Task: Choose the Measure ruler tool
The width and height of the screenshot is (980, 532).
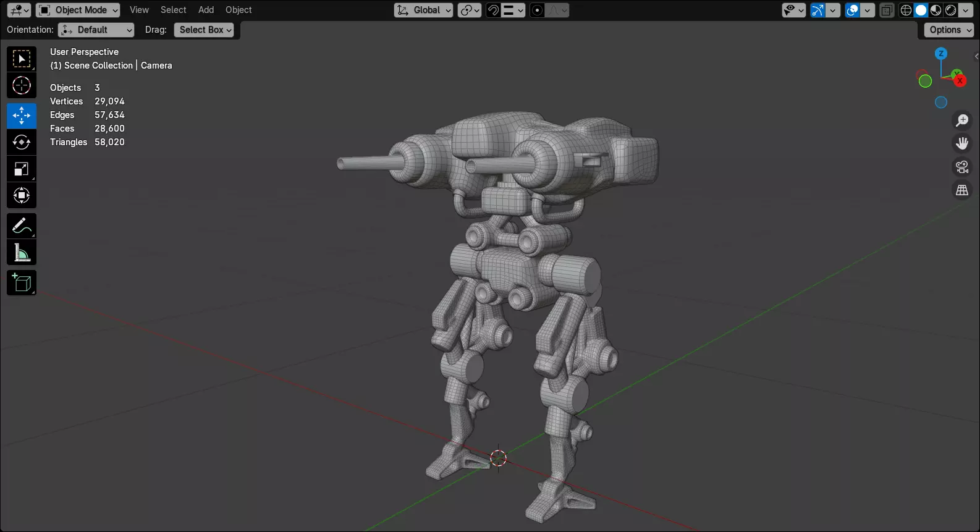Action: [x=22, y=252]
